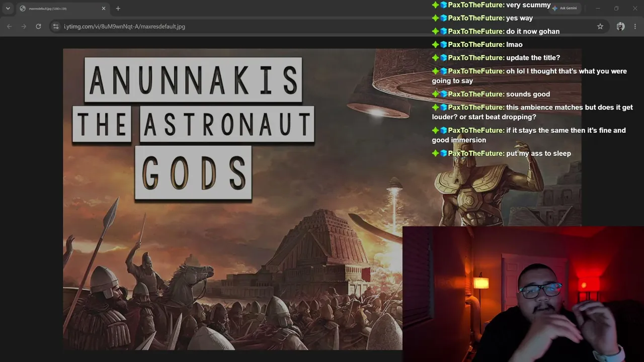Screen dimensions: 644x362
Task: Focus the address bar showing i.ytimg.com URL
Action: [322, 27]
